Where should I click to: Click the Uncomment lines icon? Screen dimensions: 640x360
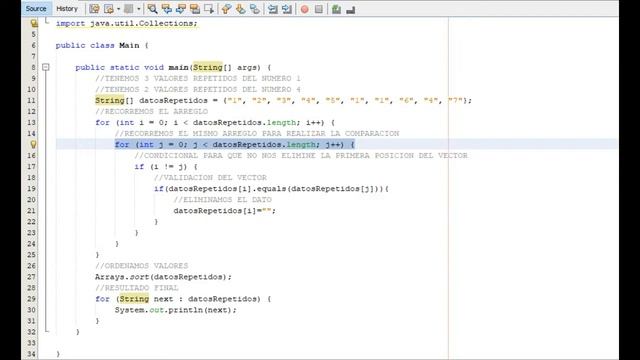[x=351, y=9]
